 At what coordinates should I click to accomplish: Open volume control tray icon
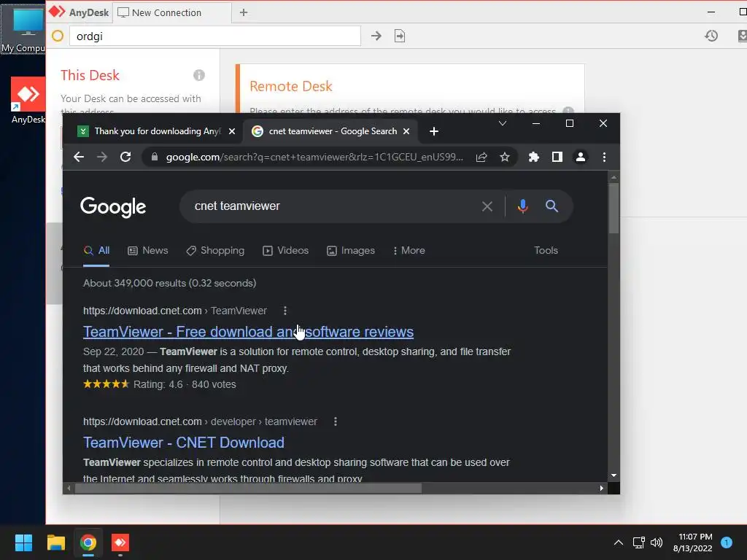click(657, 542)
